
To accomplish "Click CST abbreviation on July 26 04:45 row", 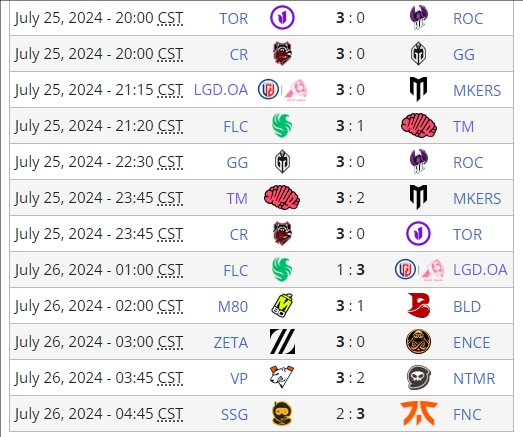I will coord(170,414).
